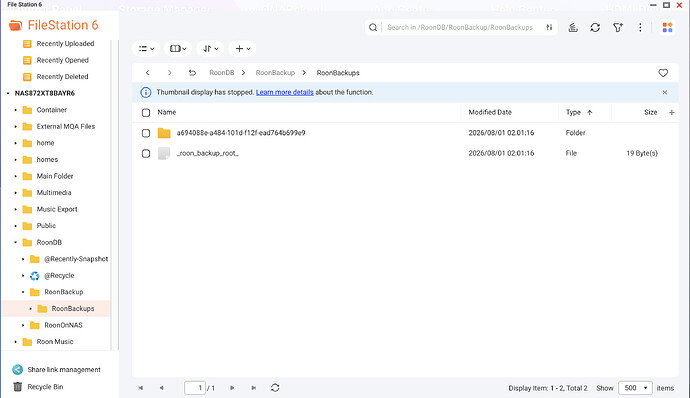Open the more settings vertical dots menu
The height and width of the screenshot is (398, 690).
[640, 27]
